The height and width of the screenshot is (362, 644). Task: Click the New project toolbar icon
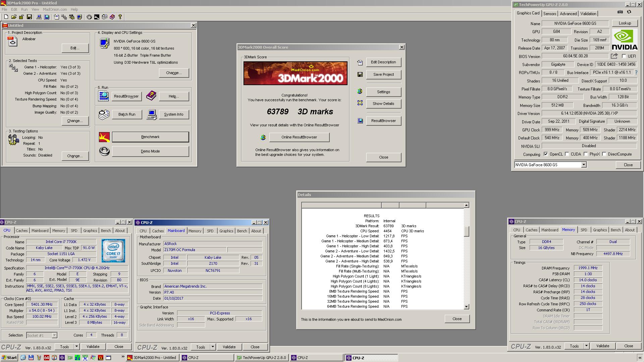click(6, 17)
